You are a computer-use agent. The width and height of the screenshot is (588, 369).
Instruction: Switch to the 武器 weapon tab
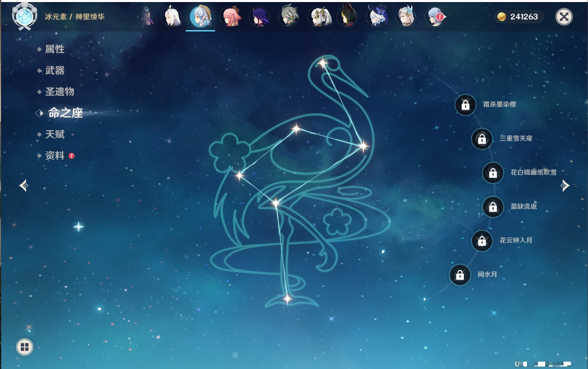tap(55, 71)
